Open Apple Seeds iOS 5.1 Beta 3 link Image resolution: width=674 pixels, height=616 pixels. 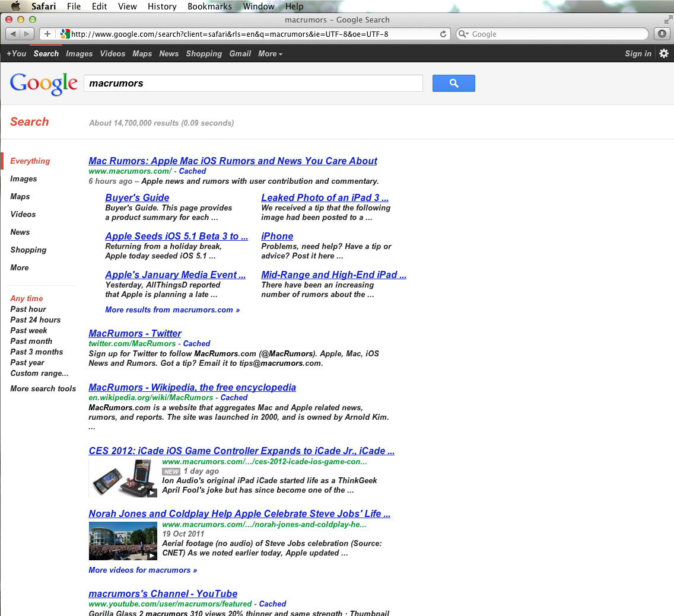177,237
